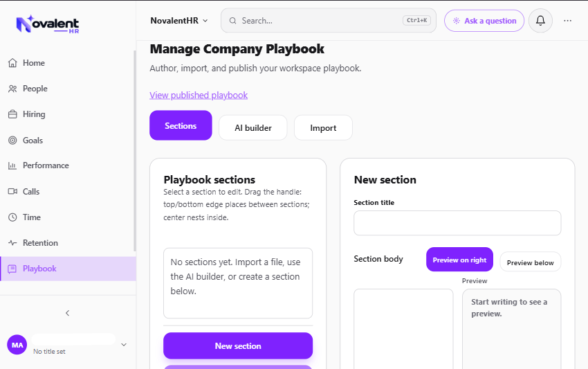Click the Search field
Screen dimensions: 588x369
328,21
